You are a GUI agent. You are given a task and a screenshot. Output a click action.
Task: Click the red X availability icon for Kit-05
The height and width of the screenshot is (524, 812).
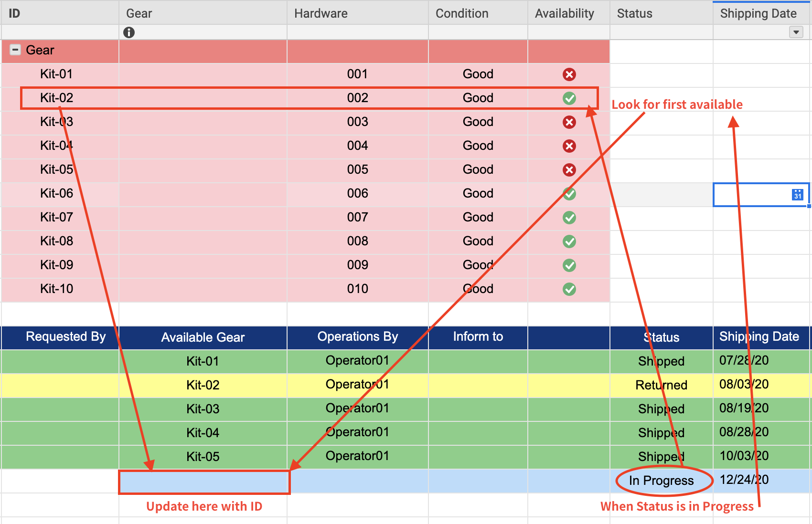click(568, 169)
